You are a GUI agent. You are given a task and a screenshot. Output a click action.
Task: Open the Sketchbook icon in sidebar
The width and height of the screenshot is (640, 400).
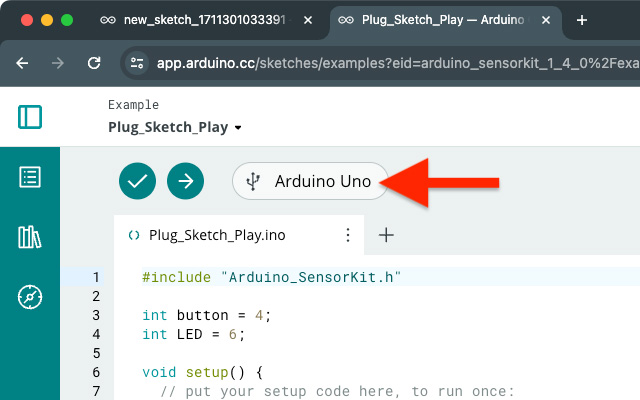pyautogui.click(x=30, y=178)
